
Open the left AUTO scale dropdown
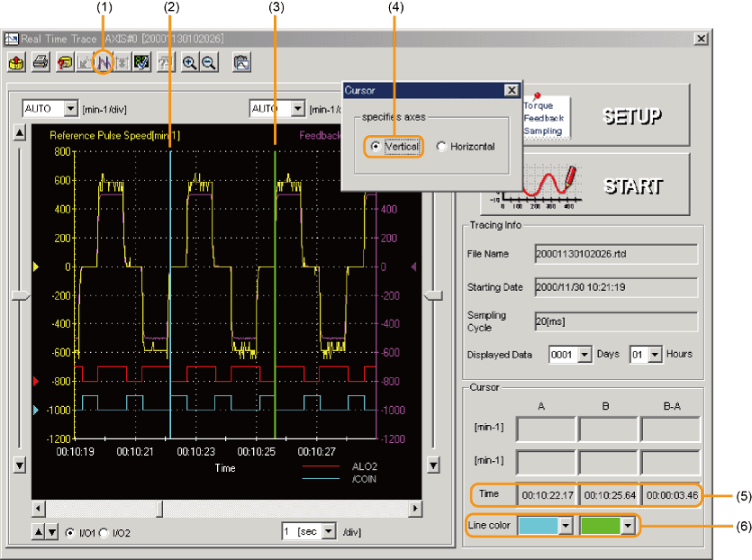(71, 109)
